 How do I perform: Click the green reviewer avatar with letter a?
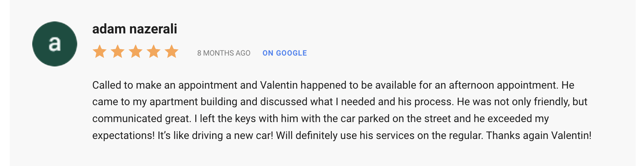pos(55,44)
